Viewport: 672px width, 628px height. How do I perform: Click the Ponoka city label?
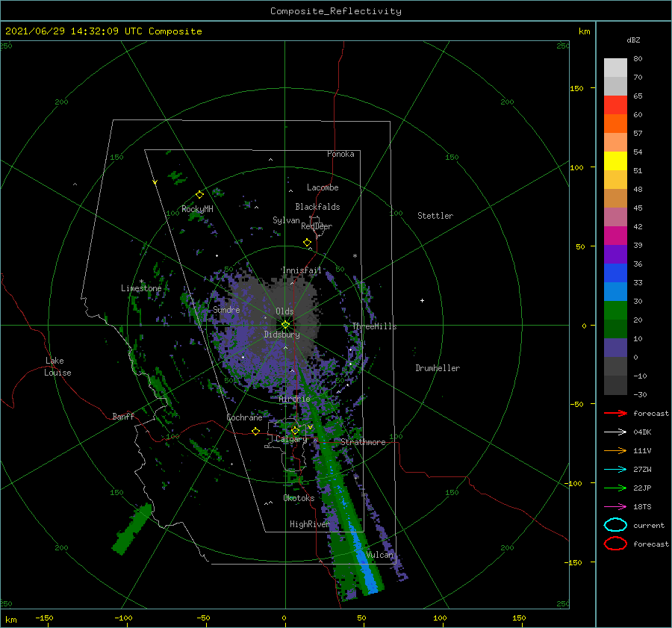coord(340,154)
